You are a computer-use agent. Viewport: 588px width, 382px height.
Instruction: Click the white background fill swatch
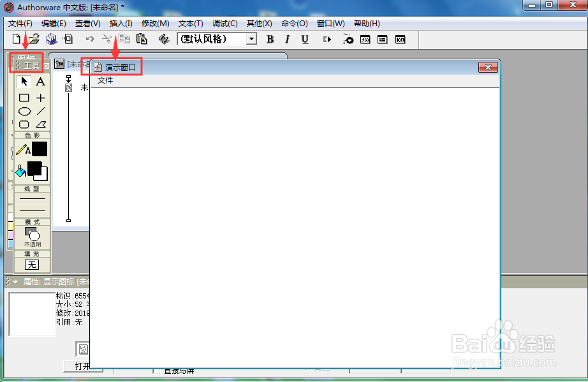[44, 176]
